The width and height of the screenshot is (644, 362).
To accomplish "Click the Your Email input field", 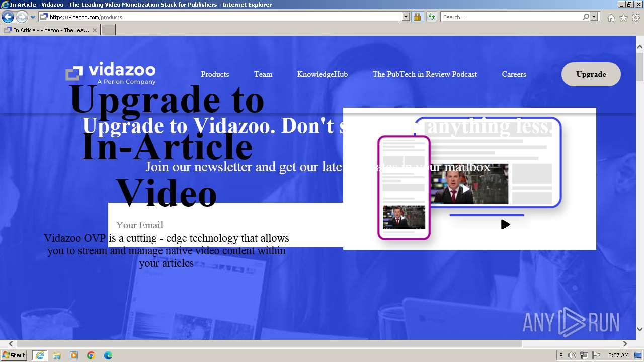I will pyautogui.click(x=225, y=225).
